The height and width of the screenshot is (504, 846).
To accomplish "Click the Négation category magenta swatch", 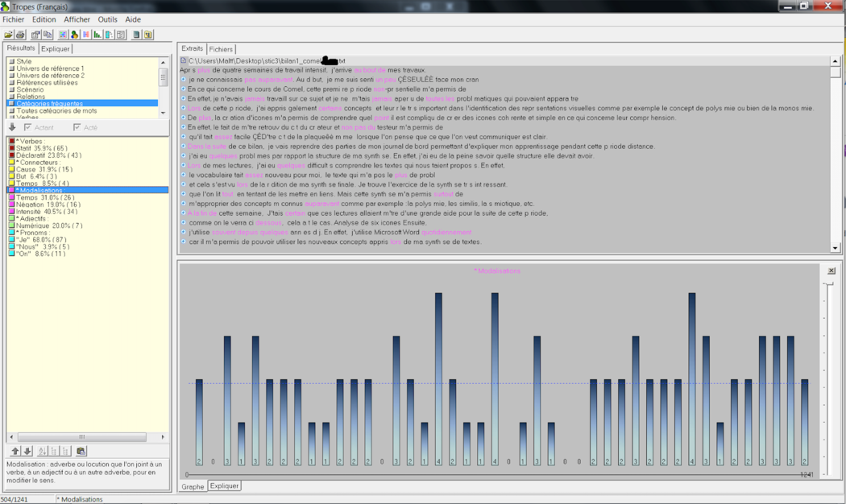I will tap(11, 204).
